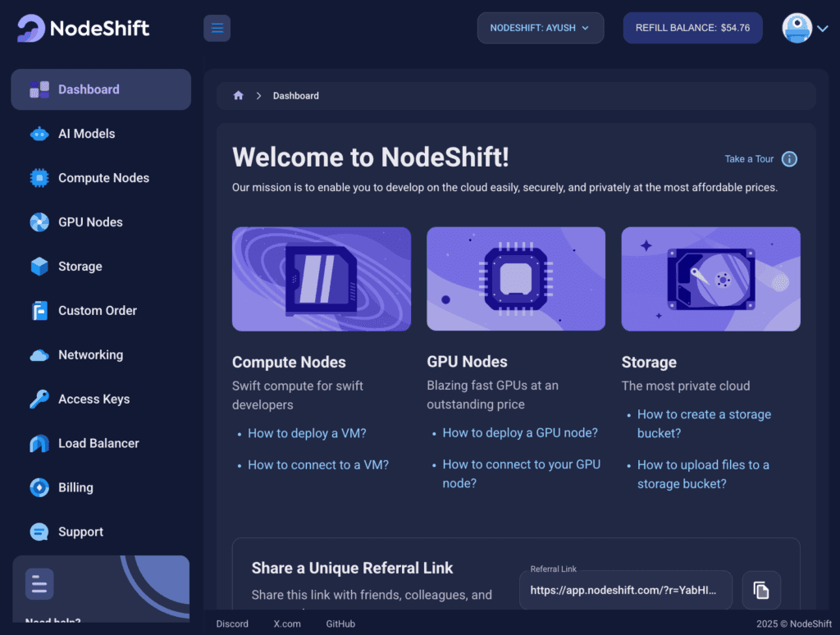This screenshot has height=635, width=840.
Task: Open How to connect to a VM link
Action: 318,464
